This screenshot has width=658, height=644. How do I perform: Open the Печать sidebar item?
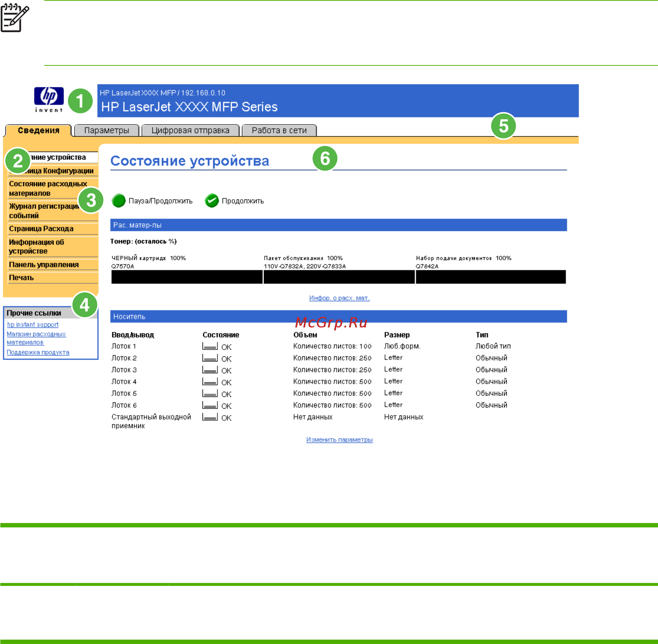pos(53,278)
